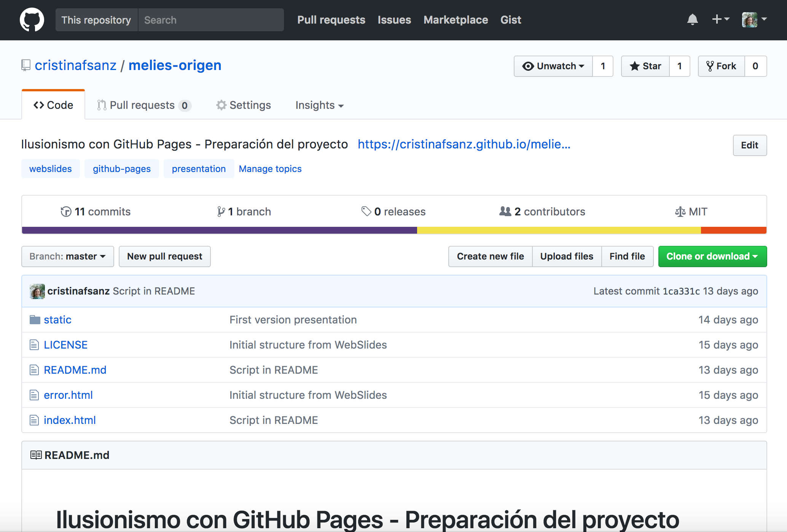Open the cristinafsanz owner link
The image size is (787, 532).
click(76, 65)
